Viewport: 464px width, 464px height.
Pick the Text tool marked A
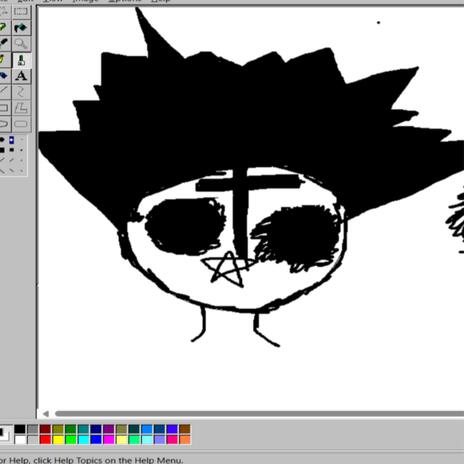coord(21,76)
